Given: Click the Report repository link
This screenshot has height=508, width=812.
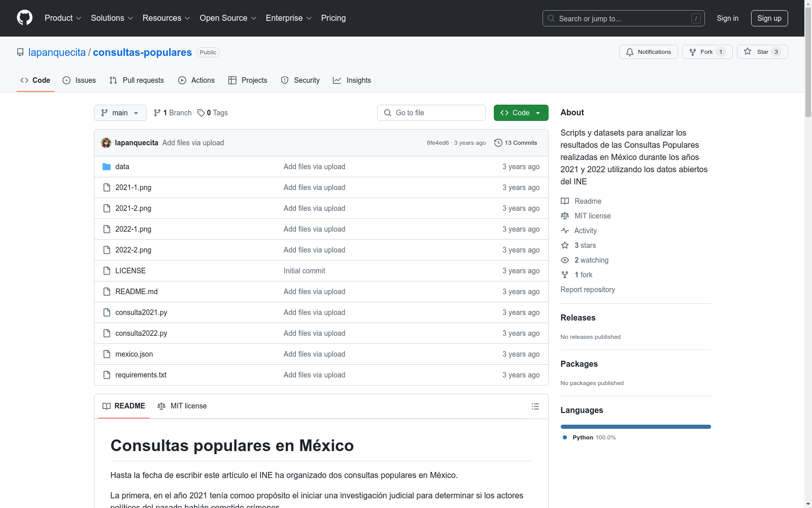Looking at the screenshot, I should pos(588,290).
